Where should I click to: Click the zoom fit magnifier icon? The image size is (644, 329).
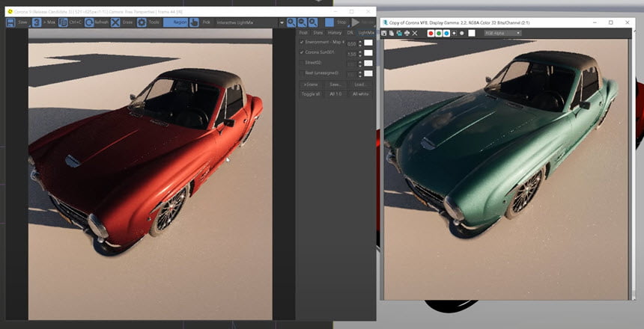pyautogui.click(x=313, y=22)
